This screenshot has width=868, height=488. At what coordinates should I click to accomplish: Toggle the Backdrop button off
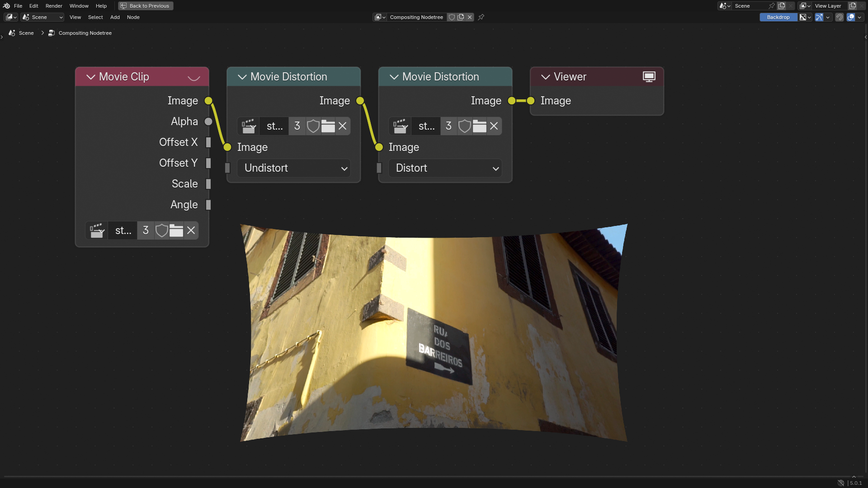[778, 17]
